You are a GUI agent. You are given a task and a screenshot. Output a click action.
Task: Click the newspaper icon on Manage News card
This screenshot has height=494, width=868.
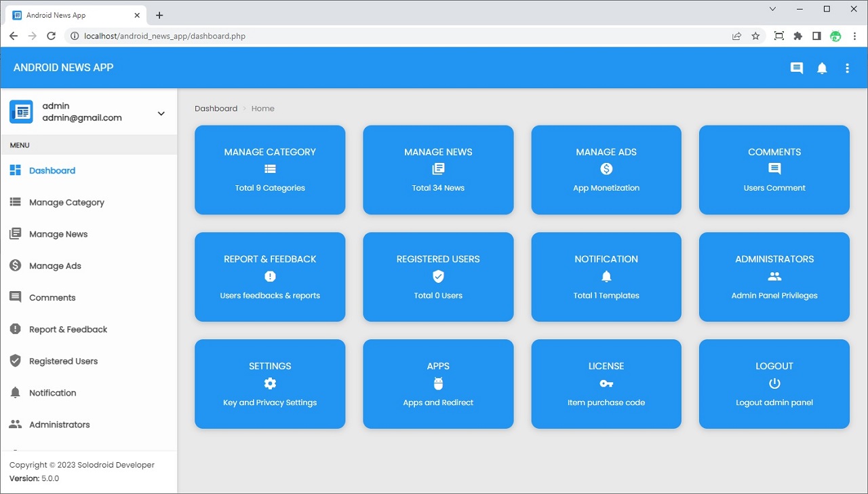pos(438,169)
